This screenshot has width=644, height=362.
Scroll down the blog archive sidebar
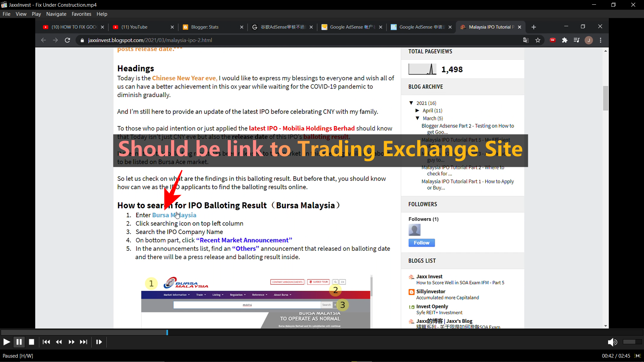click(605, 326)
